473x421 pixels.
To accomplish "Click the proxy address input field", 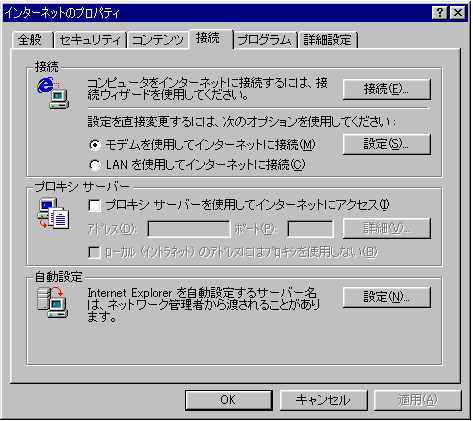I will (189, 229).
